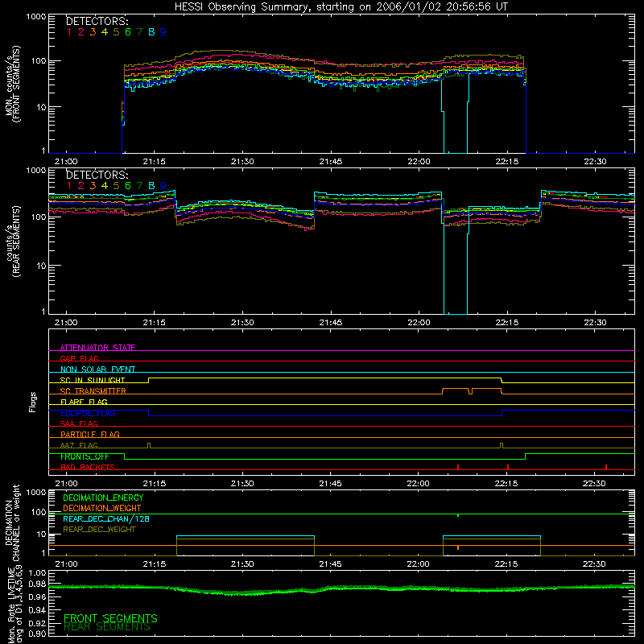
Task: Click DETECTORS: label in rear segments panel
Action: coord(97,175)
